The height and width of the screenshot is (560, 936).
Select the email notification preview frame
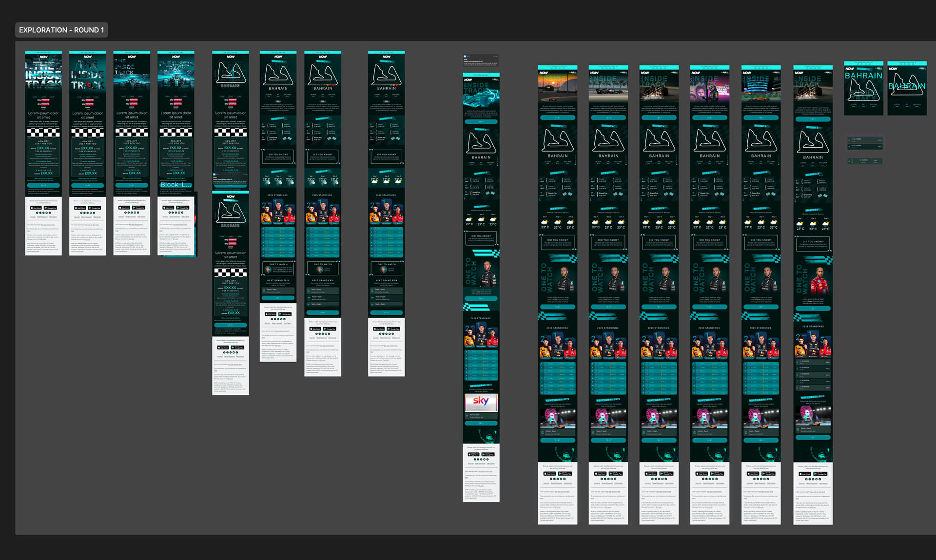pos(481,60)
